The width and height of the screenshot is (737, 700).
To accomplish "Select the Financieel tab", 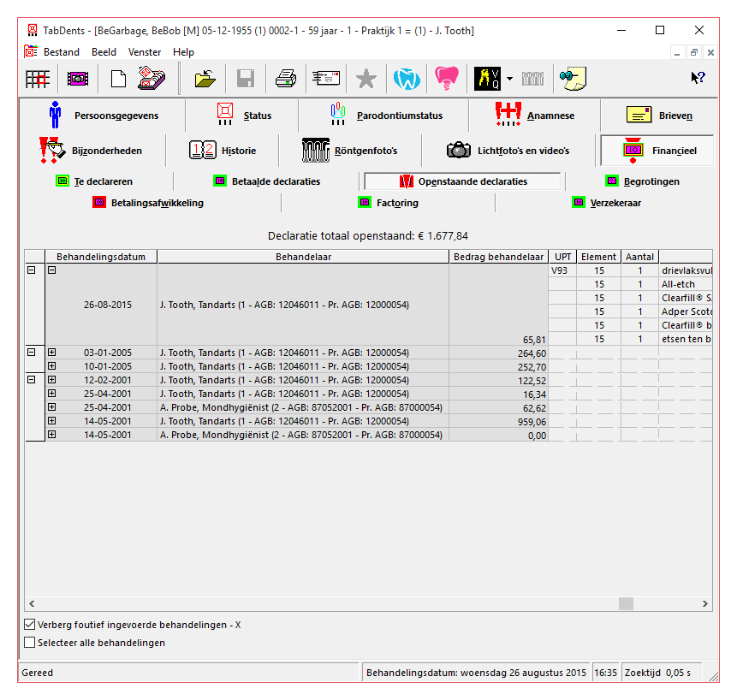I will [x=657, y=151].
